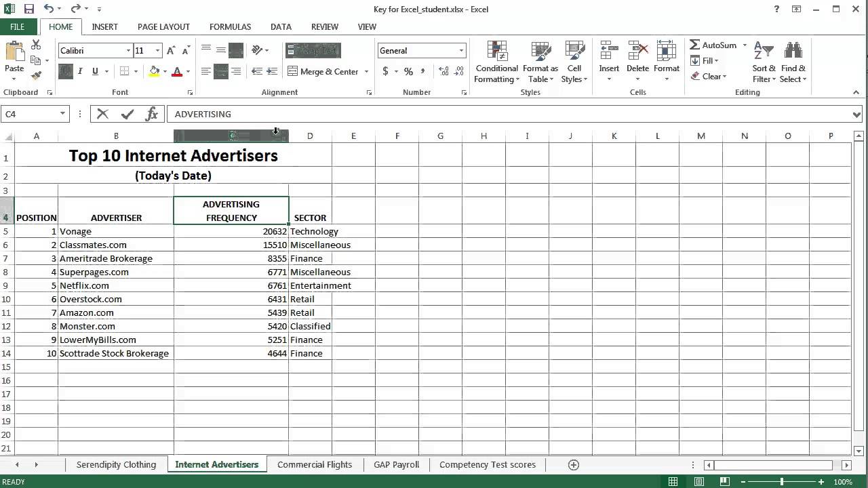This screenshot has height=488, width=868.
Task: Open Format as Table gallery
Action: pyautogui.click(x=540, y=62)
